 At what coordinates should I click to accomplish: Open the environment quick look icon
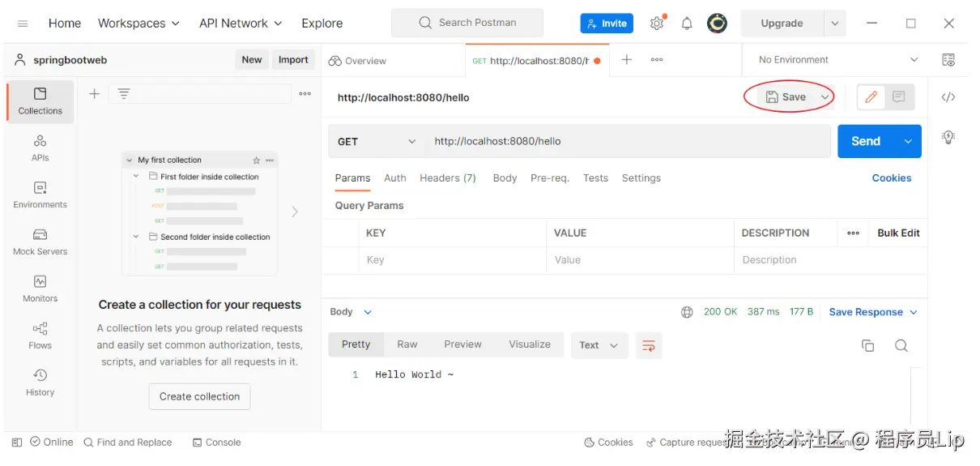(x=948, y=60)
